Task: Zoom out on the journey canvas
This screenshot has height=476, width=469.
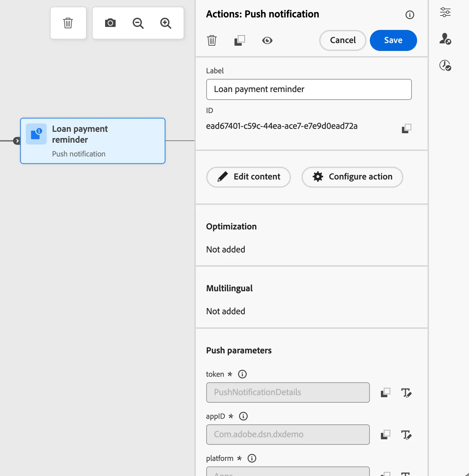Action: (x=138, y=23)
